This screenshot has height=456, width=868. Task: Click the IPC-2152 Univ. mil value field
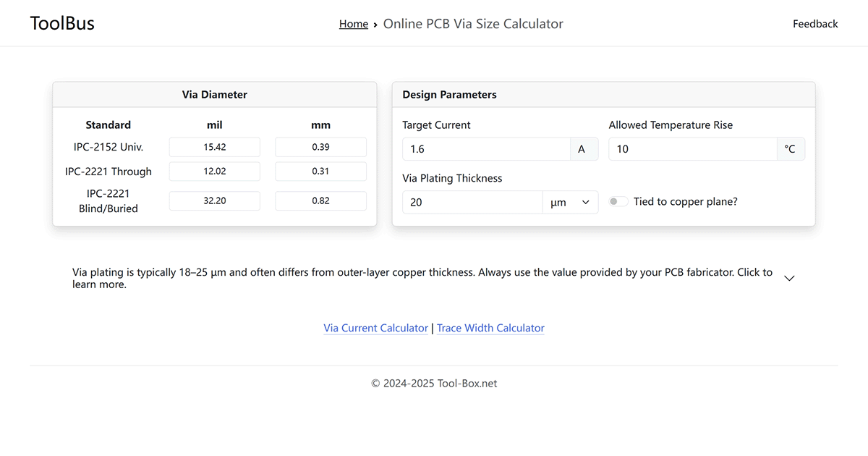pos(214,147)
